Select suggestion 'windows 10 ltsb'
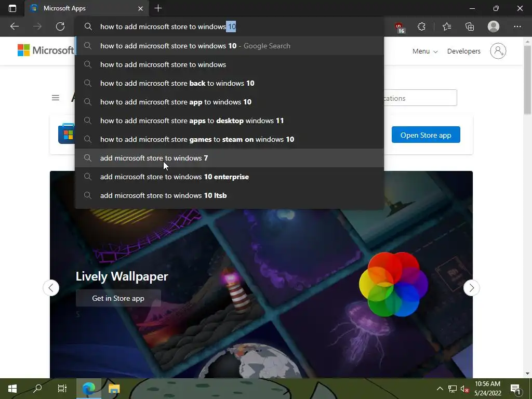 229,195
